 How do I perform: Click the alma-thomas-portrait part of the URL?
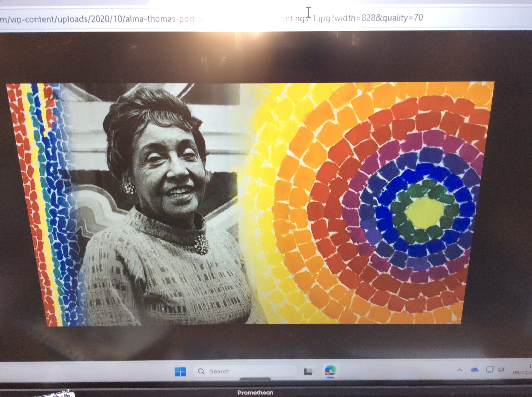165,19
